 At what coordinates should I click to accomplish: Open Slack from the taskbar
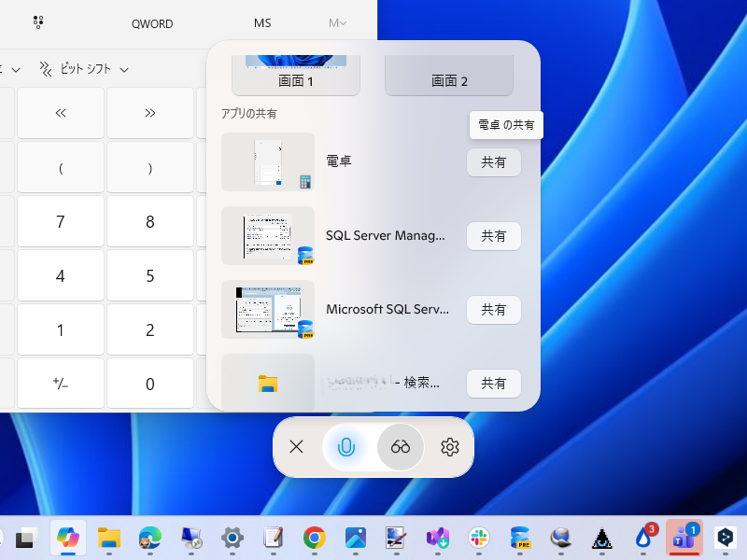(480, 539)
